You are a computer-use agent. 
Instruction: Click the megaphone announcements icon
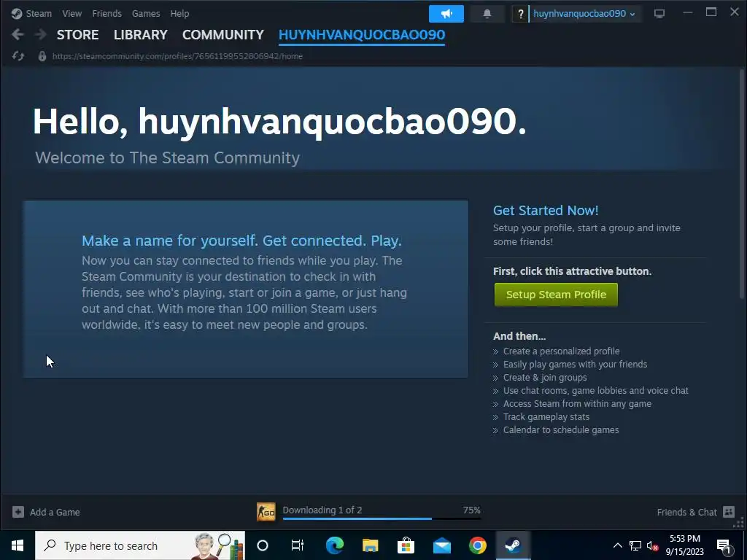(446, 14)
